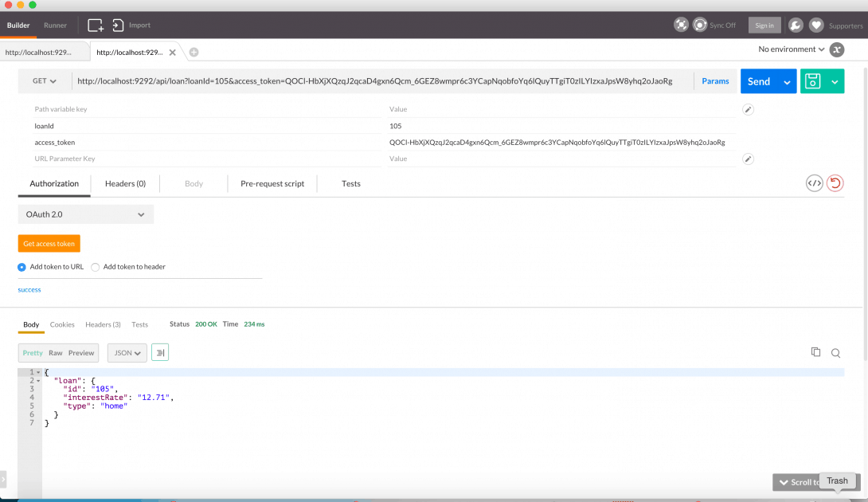Open the OAuth 2.0 type dropdown

pyautogui.click(x=86, y=214)
